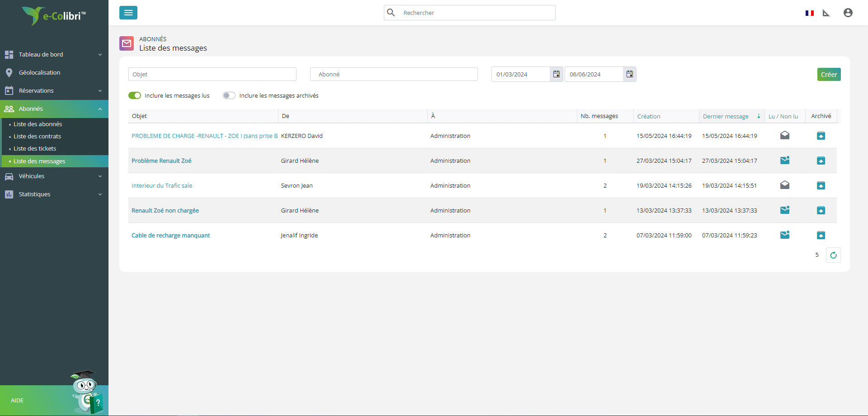Archive the PROBLEME DE CHARGE message
Viewport: 868px width, 416px height.
821,136
